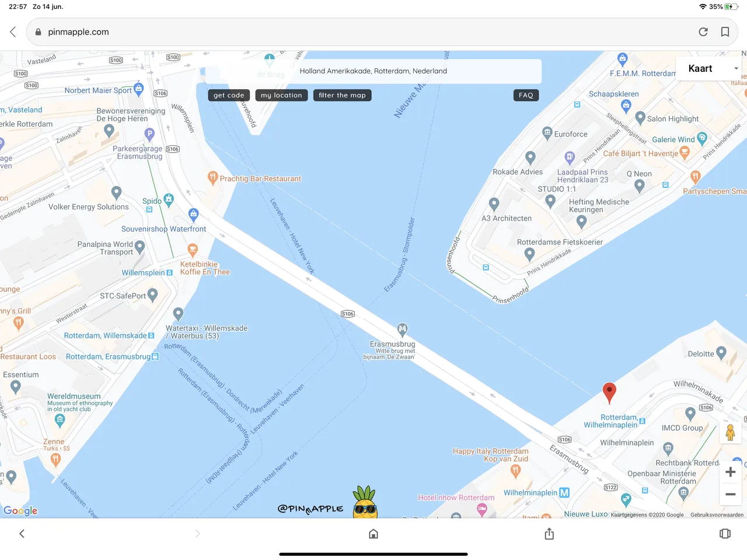Open the pinmapple.com address bar
This screenshot has height=560, width=747.
pyautogui.click(x=382, y=32)
